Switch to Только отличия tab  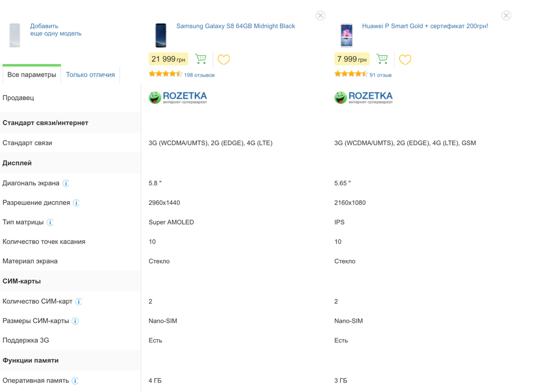90,74
